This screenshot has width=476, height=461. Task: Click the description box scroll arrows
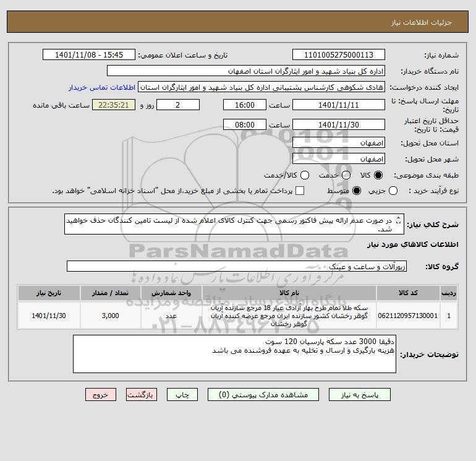pyautogui.click(x=399, y=220)
